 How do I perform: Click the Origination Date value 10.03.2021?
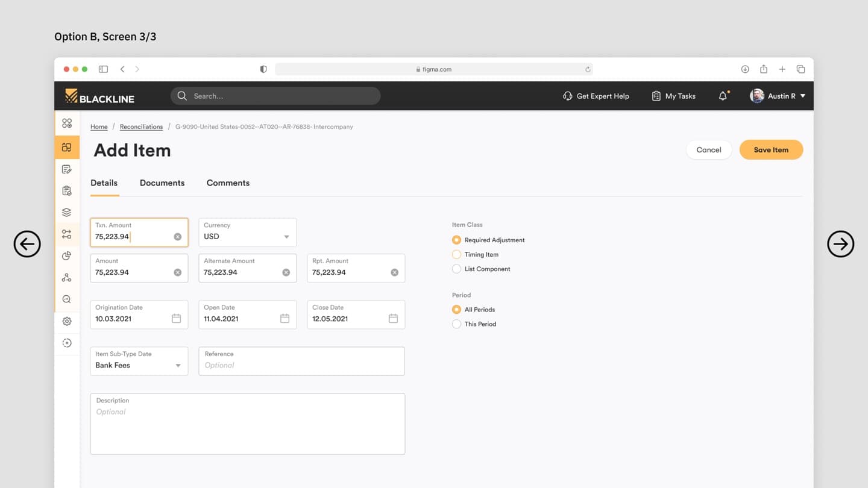coord(113,319)
